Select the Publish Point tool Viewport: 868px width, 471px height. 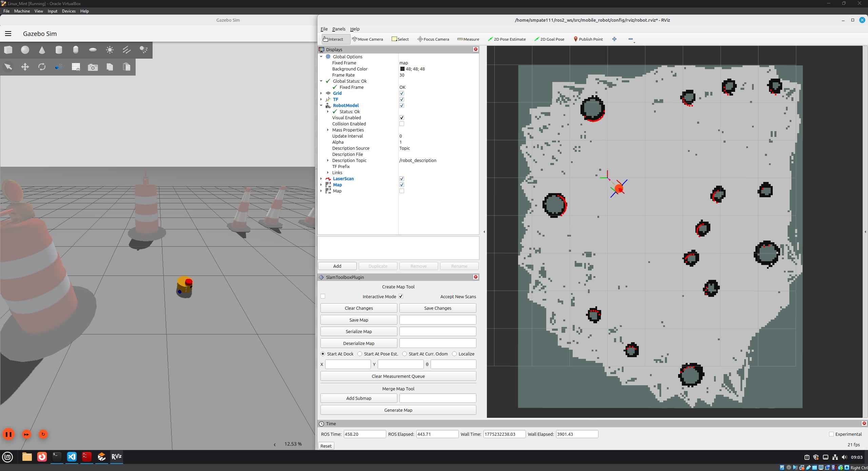(588, 39)
